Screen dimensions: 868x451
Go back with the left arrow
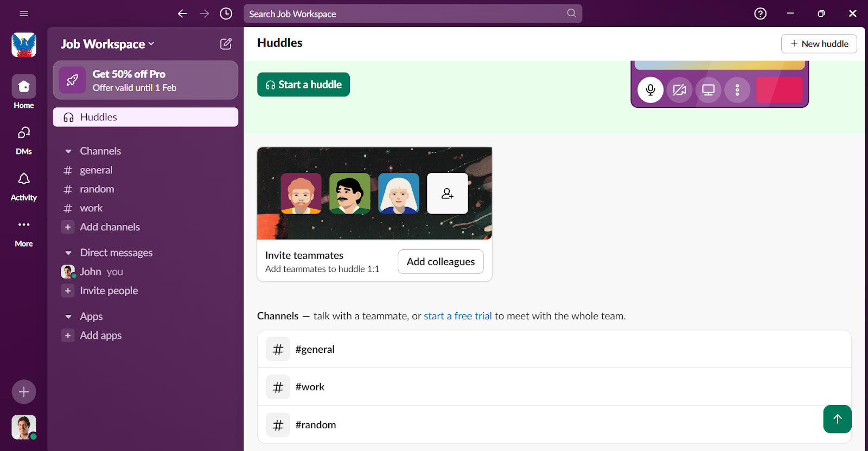click(183, 14)
